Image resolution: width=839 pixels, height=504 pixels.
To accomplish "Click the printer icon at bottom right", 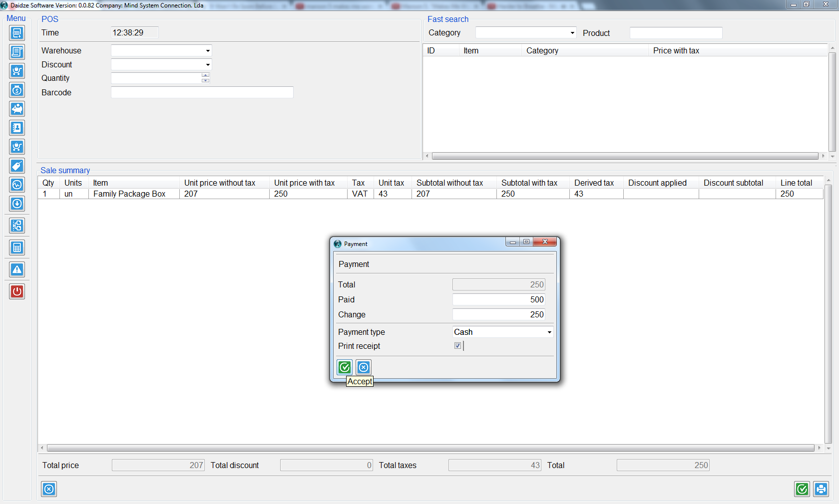I will click(x=821, y=489).
